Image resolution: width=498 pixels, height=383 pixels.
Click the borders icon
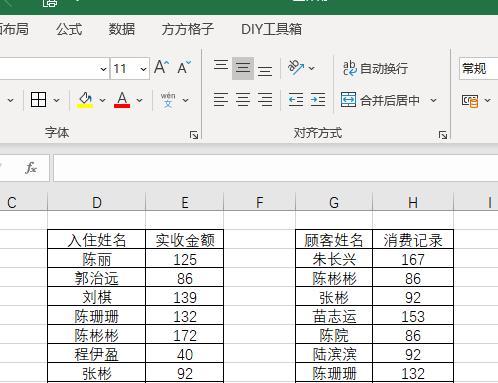point(38,99)
